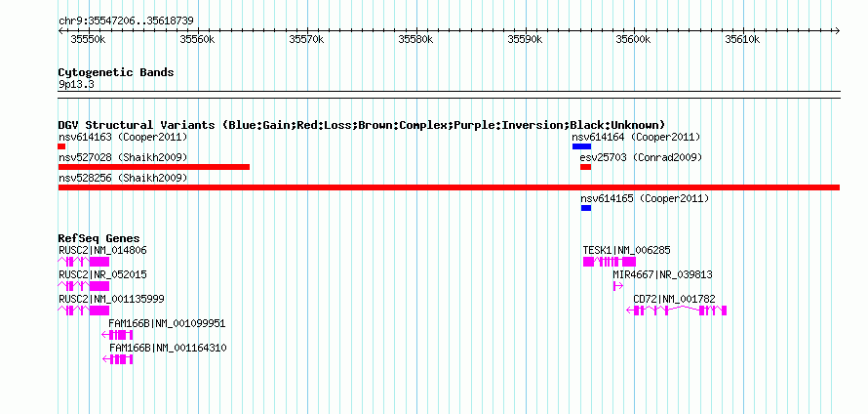Image resolution: width=868 pixels, height=414 pixels.
Task: Select the esv25703 (Conrad2009) label
Action: click(x=641, y=158)
